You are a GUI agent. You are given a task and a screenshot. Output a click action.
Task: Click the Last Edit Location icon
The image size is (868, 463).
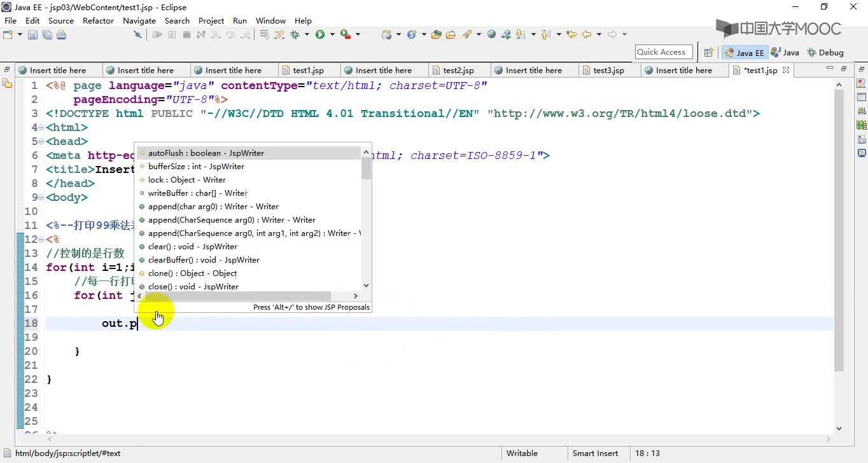(x=571, y=34)
